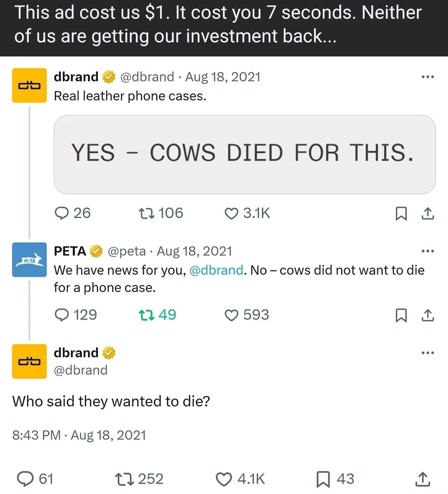Expand options for dbrand's bottom tweet

(428, 352)
